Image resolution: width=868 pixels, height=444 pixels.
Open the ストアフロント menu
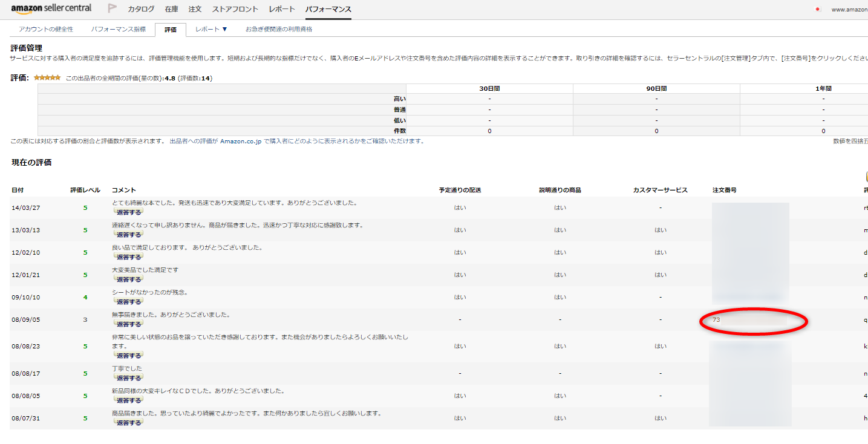coord(235,9)
